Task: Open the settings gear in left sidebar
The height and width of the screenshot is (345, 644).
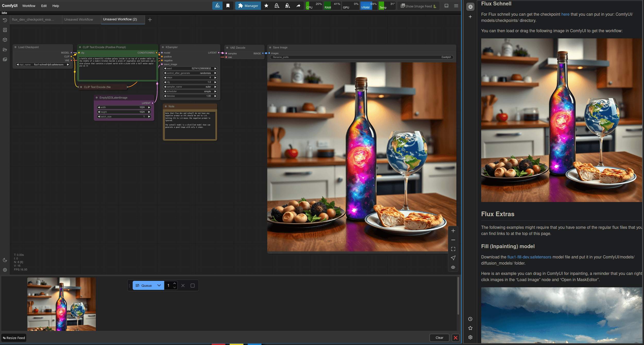Action: [5, 270]
